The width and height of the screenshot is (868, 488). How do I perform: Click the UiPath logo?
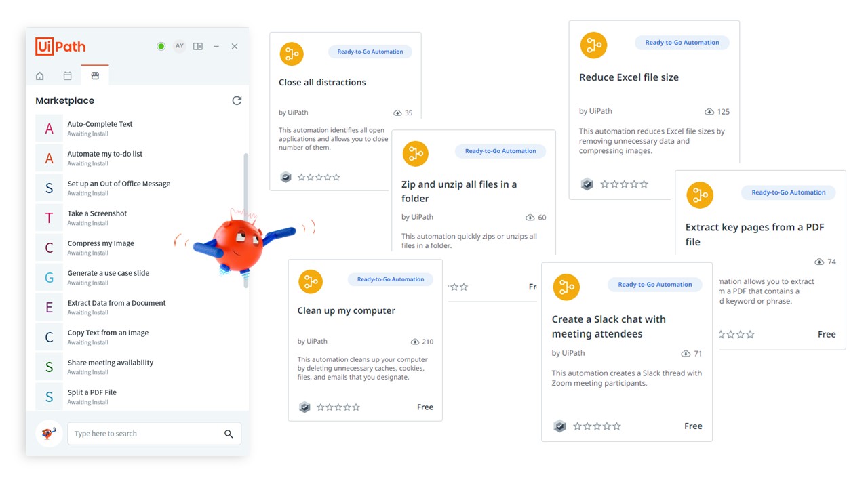tap(60, 46)
